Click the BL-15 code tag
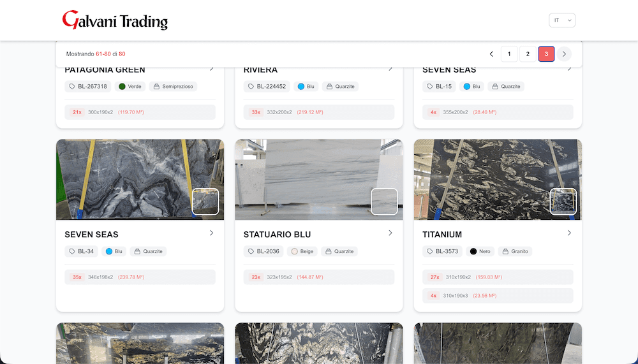The height and width of the screenshot is (364, 638). (439, 87)
